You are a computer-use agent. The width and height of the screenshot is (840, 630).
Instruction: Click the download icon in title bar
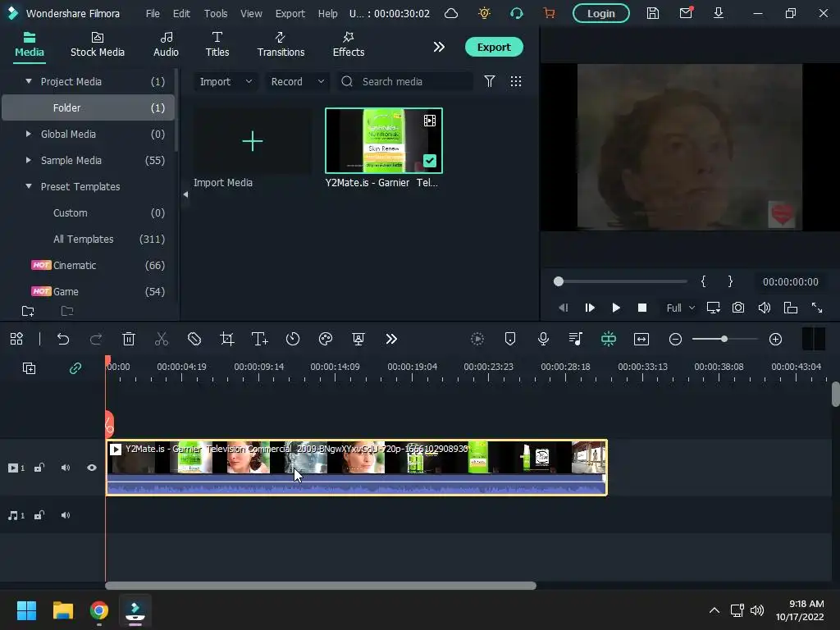(719, 13)
